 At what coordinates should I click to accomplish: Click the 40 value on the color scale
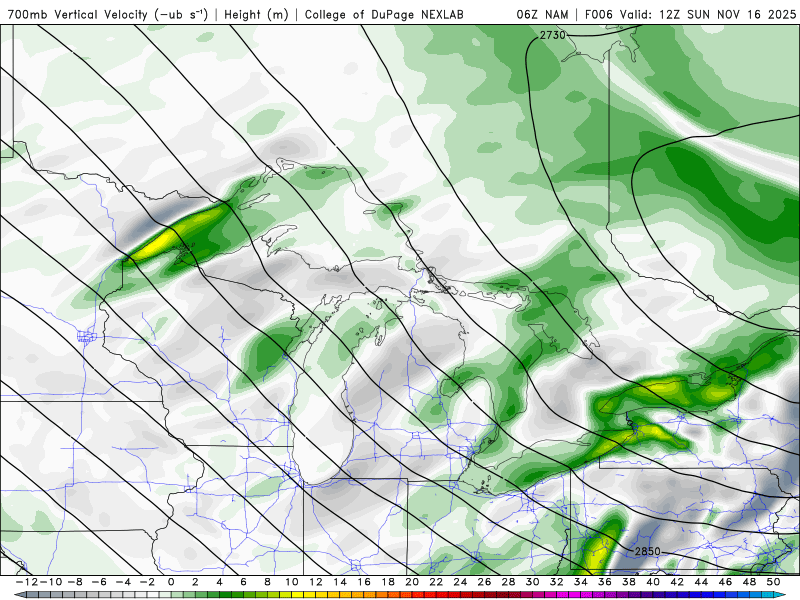pos(653,582)
